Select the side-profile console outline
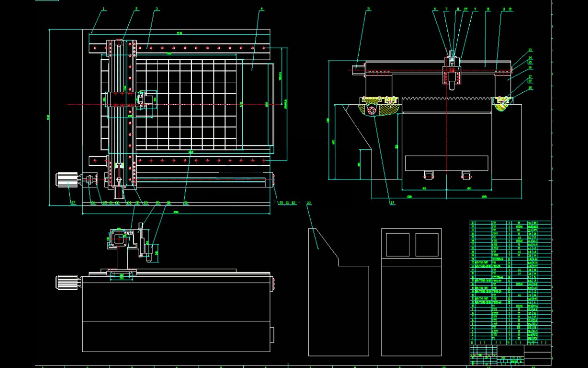 [x=339, y=292]
